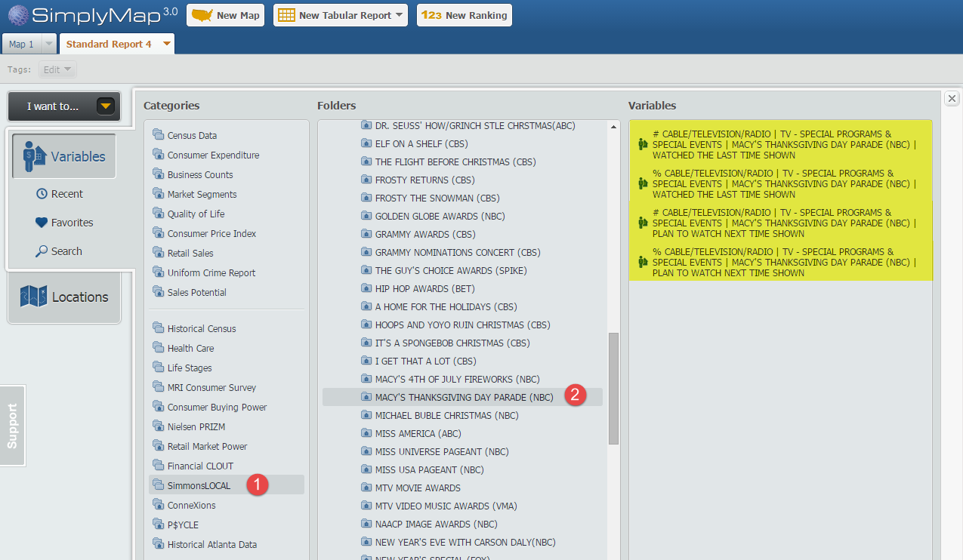The image size is (963, 560).
Task: Click the table grid icon on New Tabular Report
Action: (x=286, y=15)
